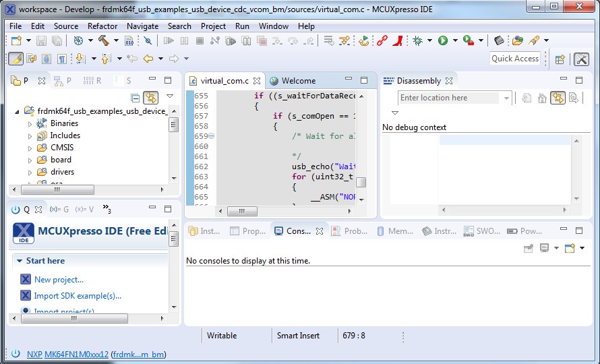The height and width of the screenshot is (364, 600).
Task: Toggle Link with Active Debug Context in Disassembly
Action: click(558, 98)
